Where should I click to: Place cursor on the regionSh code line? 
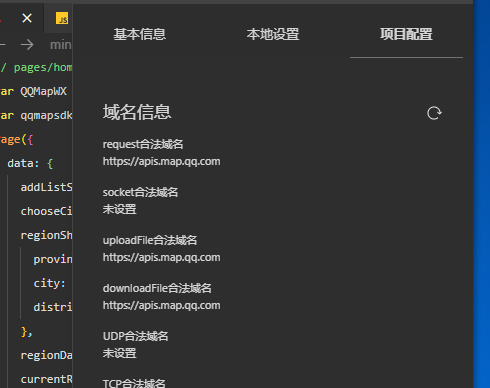(47, 235)
